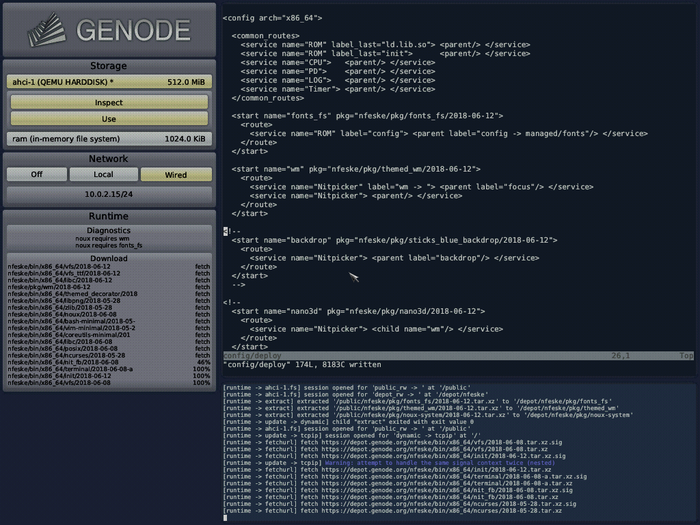
Task: Expand the Diagnostics panel in Runtime
Action: (109, 230)
